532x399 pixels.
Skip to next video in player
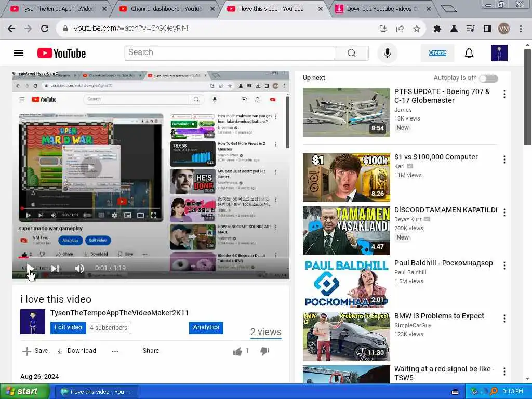[55, 269]
